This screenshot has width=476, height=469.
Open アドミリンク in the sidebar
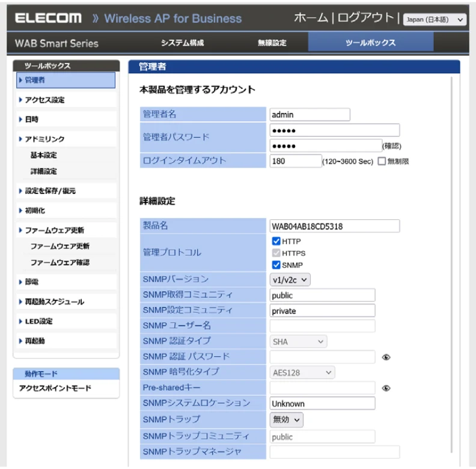[66, 139]
